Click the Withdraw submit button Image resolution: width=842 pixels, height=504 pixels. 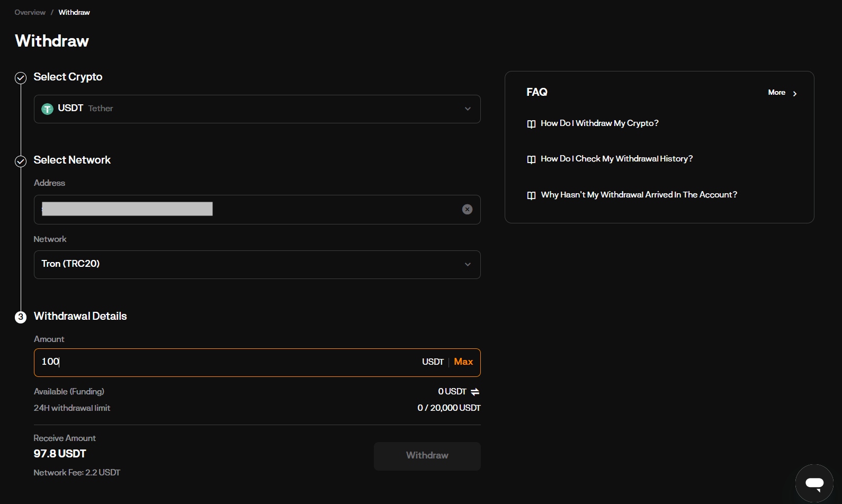coord(427,456)
